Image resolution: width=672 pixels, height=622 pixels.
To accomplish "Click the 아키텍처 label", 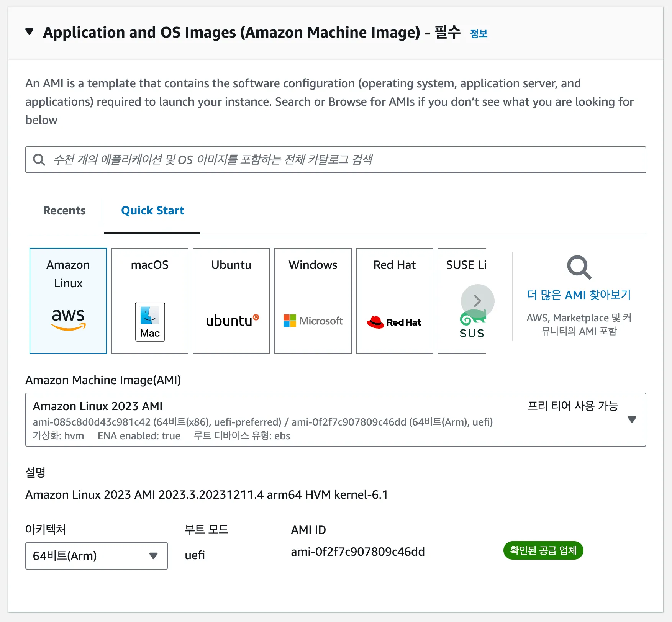I will point(46,530).
